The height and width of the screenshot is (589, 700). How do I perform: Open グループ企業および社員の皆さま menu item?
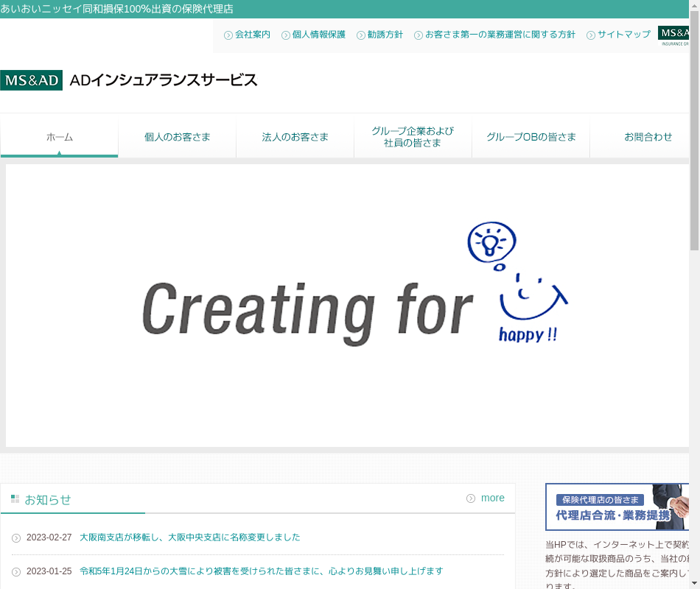click(x=413, y=137)
